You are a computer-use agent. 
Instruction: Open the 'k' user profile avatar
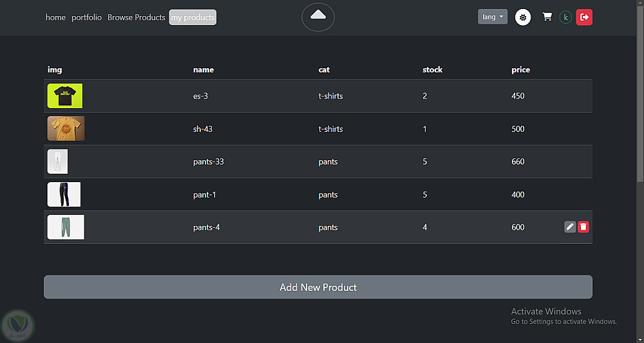tap(565, 17)
